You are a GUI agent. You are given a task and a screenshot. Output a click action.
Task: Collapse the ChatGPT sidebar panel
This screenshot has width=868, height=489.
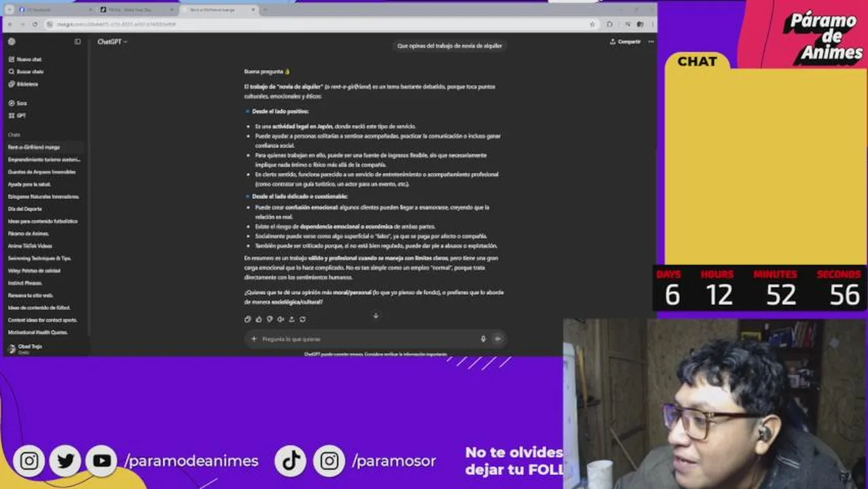(77, 41)
